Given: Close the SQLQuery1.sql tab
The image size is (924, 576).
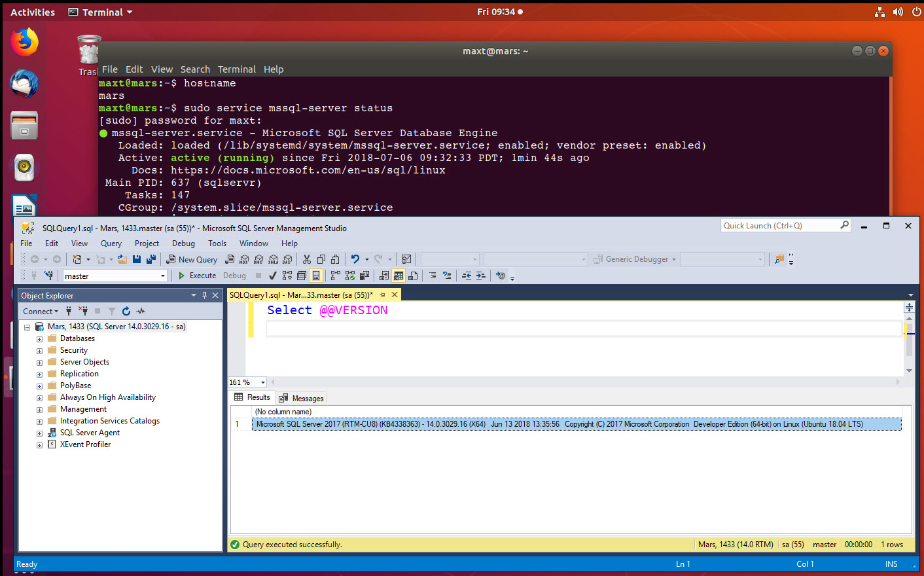Looking at the screenshot, I should [395, 295].
